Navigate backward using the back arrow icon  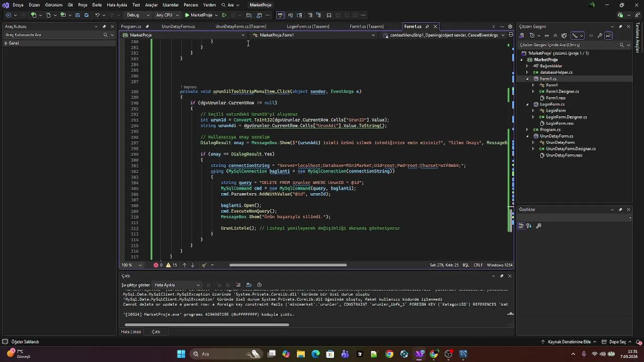(x=9, y=15)
